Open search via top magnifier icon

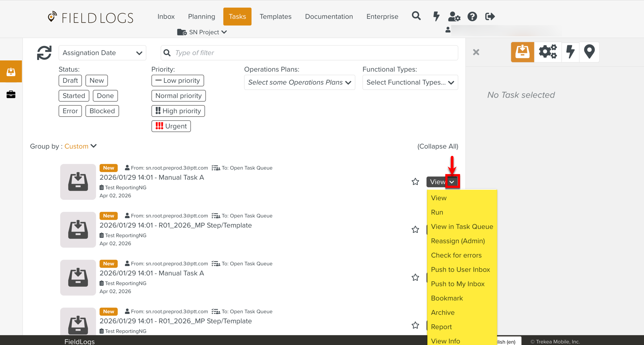[416, 16]
